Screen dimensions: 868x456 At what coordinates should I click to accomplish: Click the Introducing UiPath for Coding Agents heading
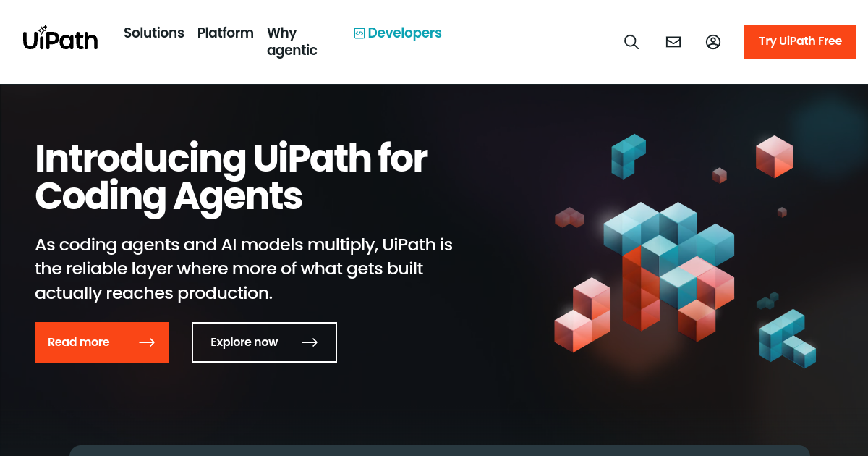pyautogui.click(x=231, y=177)
